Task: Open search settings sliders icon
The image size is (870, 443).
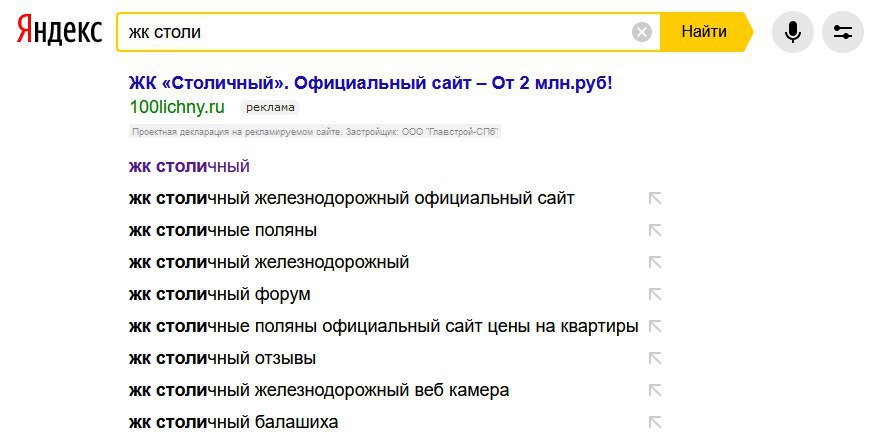Action: tap(843, 32)
